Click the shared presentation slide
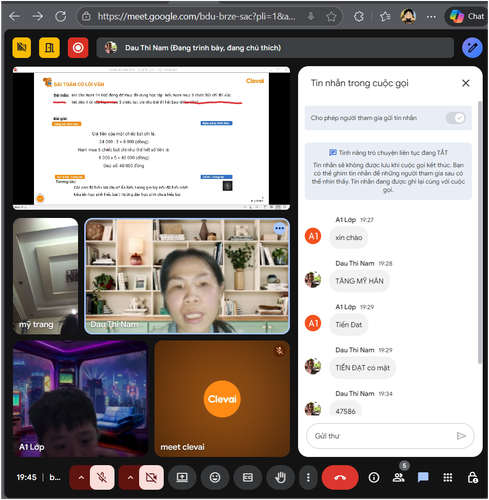Viewport: 489px width, 500px height. pyautogui.click(x=151, y=138)
